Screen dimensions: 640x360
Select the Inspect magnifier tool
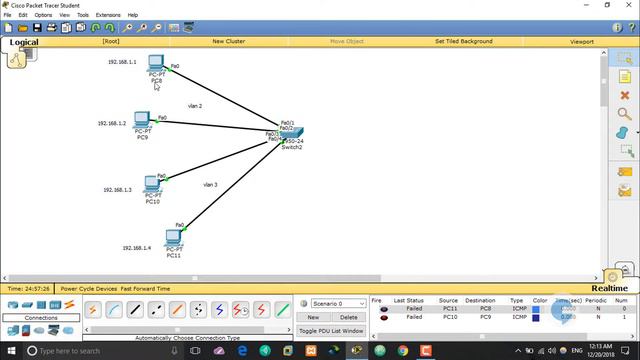click(624, 114)
